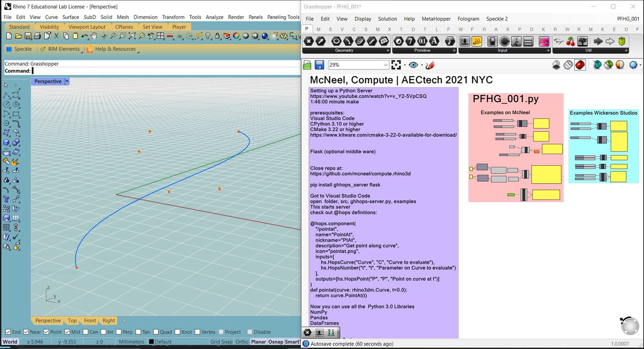
Task: Click the green Hops component icon
Action: click(x=622, y=41)
